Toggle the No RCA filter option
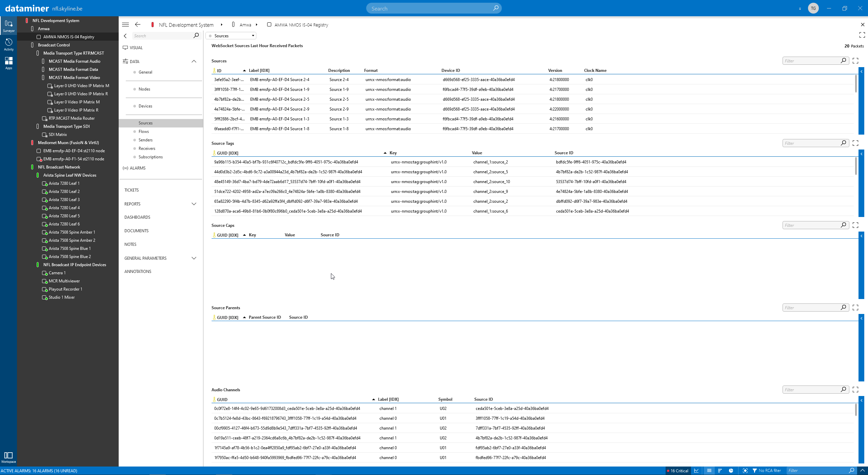 [x=766, y=471]
